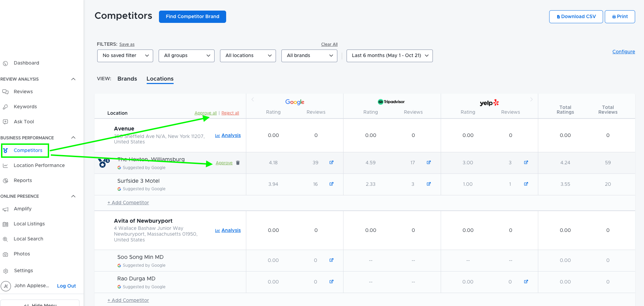Delete The Hoxton, Williamsburg competitor via trash icon

coord(238,163)
